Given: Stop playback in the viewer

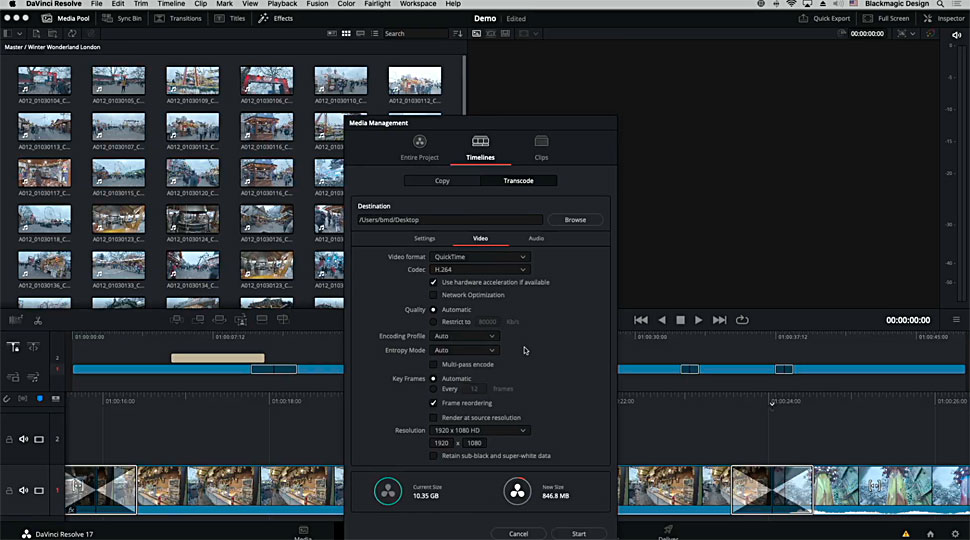Looking at the screenshot, I should (x=680, y=320).
